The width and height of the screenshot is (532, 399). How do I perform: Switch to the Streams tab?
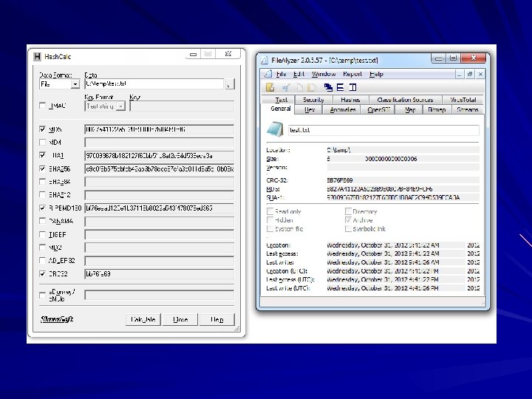[467, 109]
